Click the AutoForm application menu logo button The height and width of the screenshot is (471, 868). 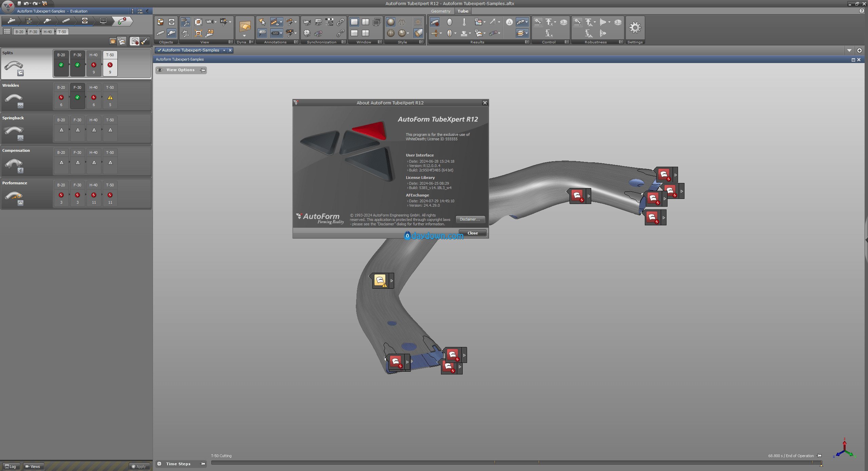(8, 7)
